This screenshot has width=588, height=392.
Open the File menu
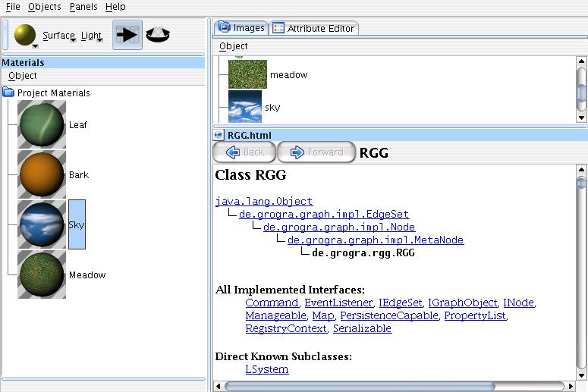[x=13, y=7]
